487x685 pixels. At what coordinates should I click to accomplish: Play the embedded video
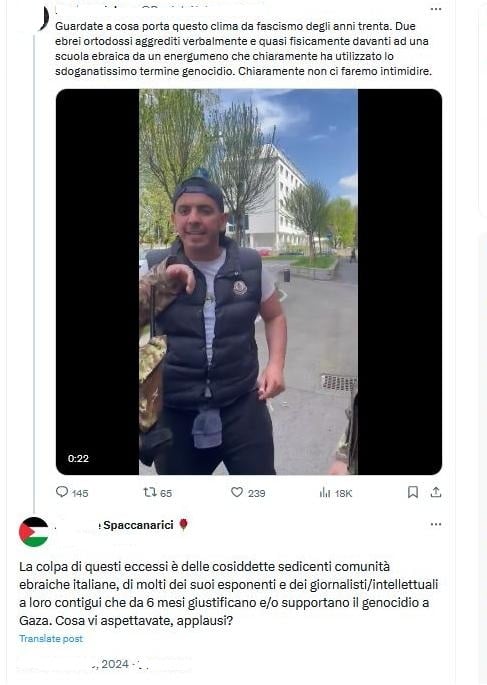click(x=249, y=282)
